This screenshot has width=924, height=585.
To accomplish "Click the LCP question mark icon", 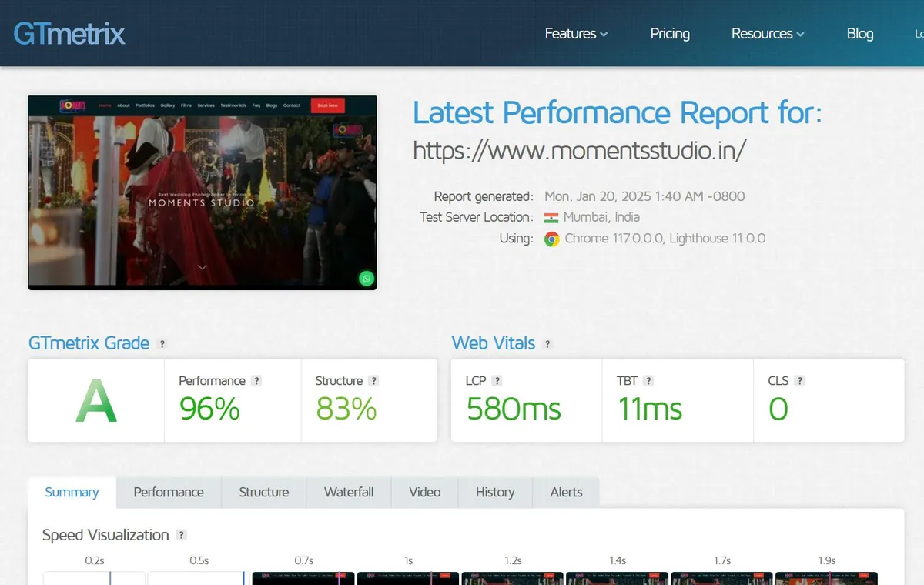I will pos(497,381).
